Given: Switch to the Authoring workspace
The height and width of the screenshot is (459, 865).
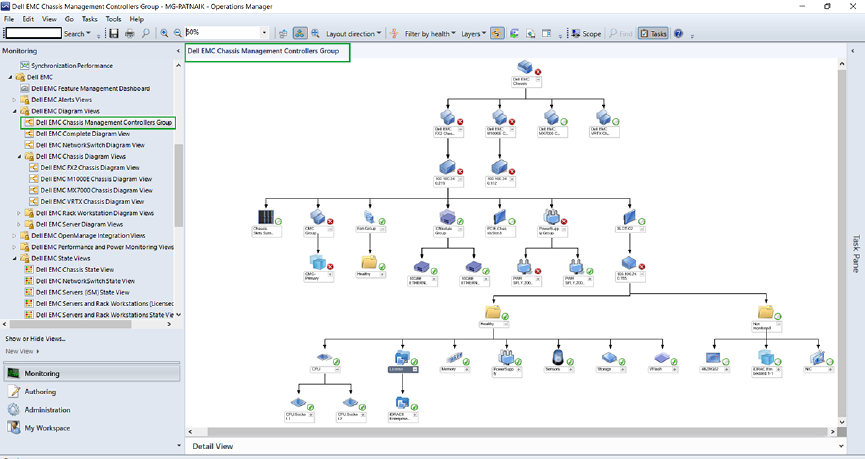Looking at the screenshot, I should click(40, 392).
